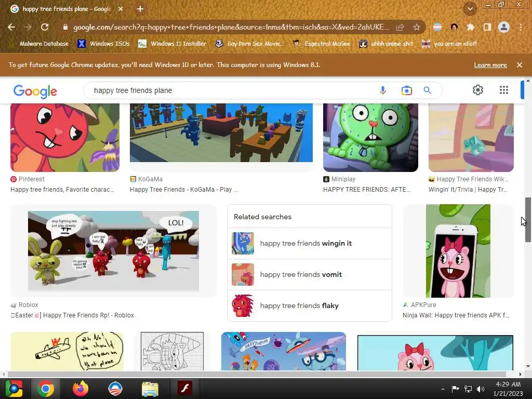Reload the current page

click(x=45, y=27)
